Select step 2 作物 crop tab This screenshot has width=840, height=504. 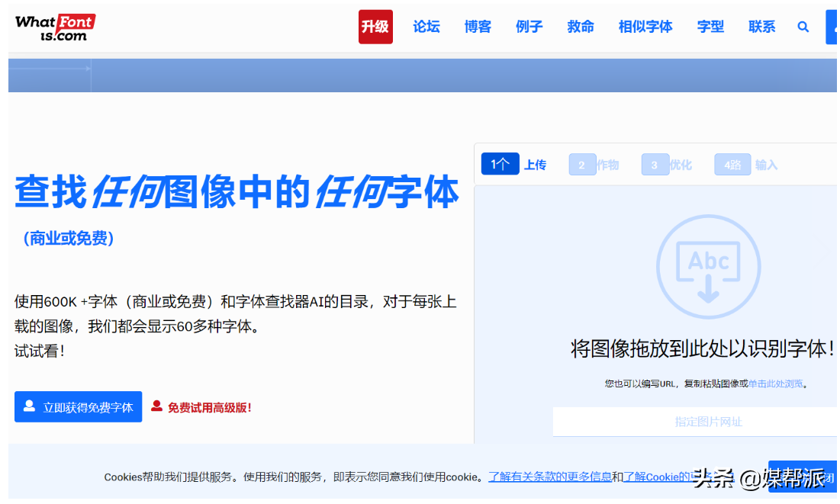[594, 165]
